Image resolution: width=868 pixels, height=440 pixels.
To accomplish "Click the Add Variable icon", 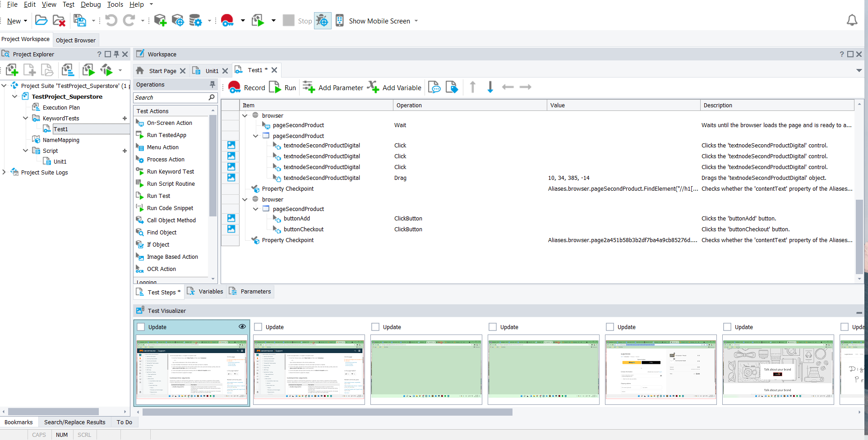I will pyautogui.click(x=373, y=87).
